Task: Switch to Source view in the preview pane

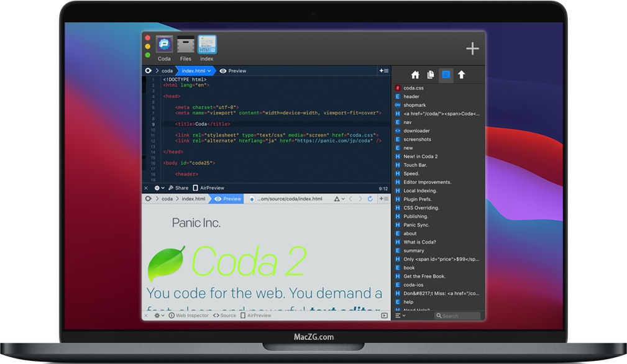Action: pos(224,316)
